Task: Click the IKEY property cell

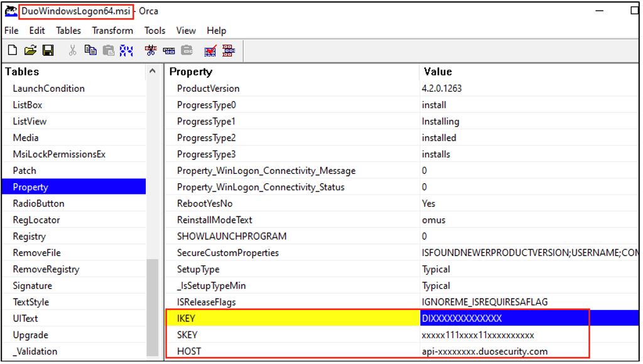Action: (x=292, y=319)
